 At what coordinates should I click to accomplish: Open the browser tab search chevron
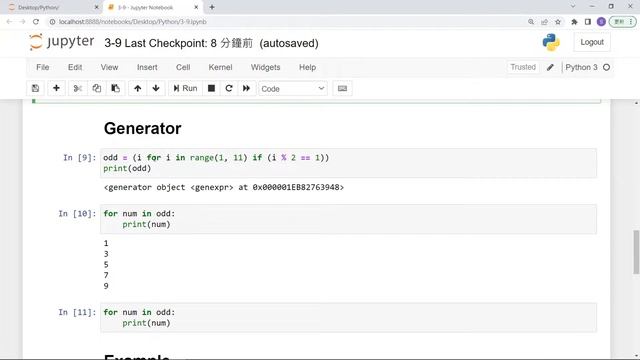[573, 7]
